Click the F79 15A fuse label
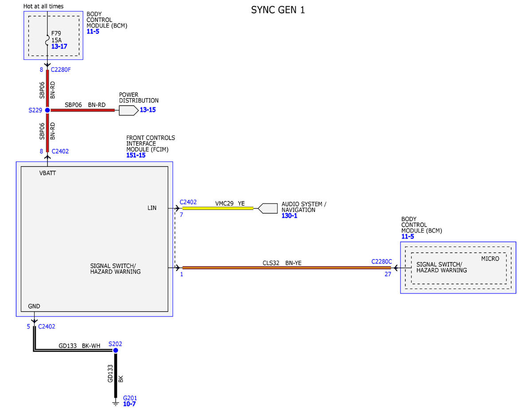The height and width of the screenshot is (411, 532). 56,36
